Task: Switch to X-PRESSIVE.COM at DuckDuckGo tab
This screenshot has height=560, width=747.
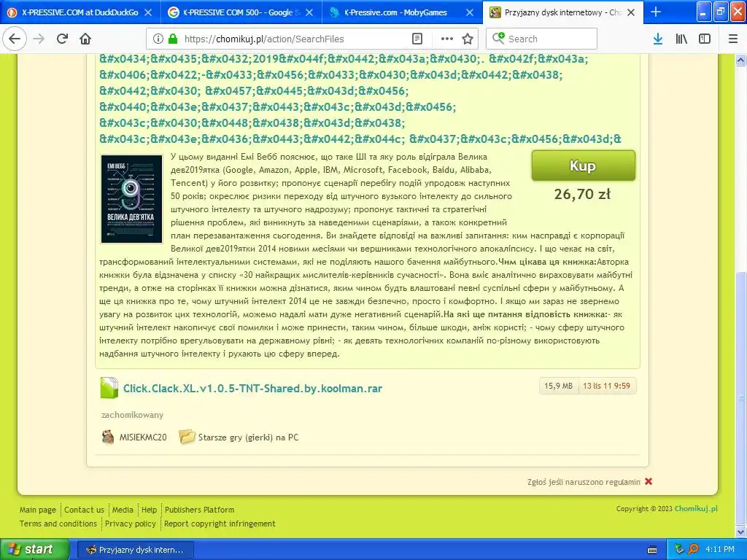Action: click(x=80, y=12)
